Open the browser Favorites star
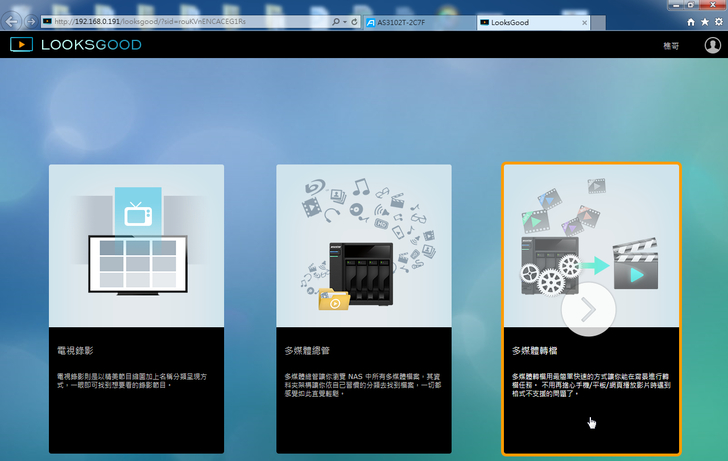The image size is (728, 461). [x=704, y=21]
